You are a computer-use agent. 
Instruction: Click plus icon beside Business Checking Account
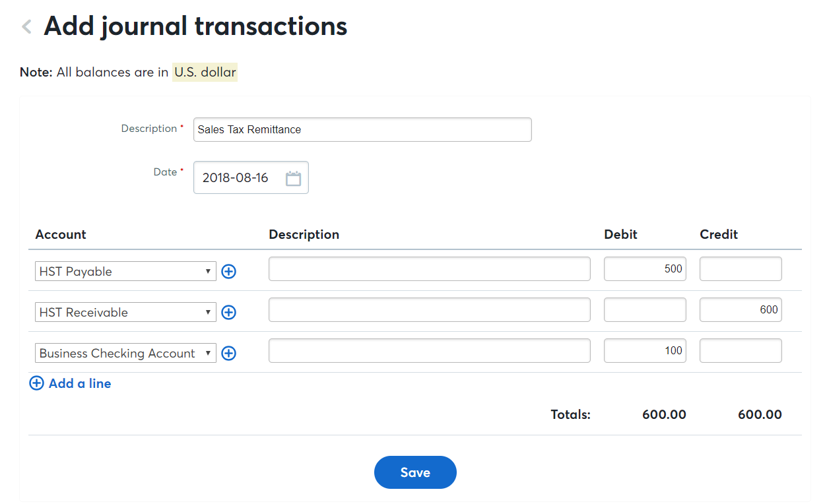(228, 353)
